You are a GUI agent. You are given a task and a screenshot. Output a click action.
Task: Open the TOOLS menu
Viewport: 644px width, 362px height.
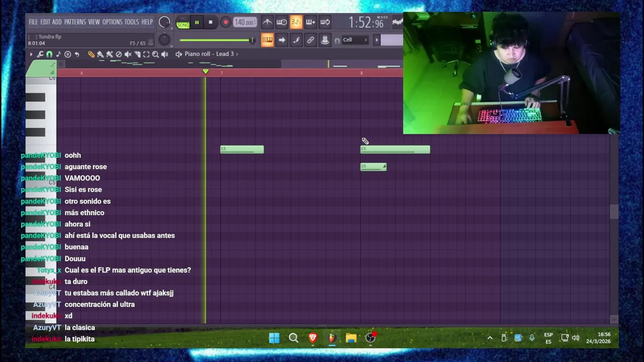click(131, 22)
